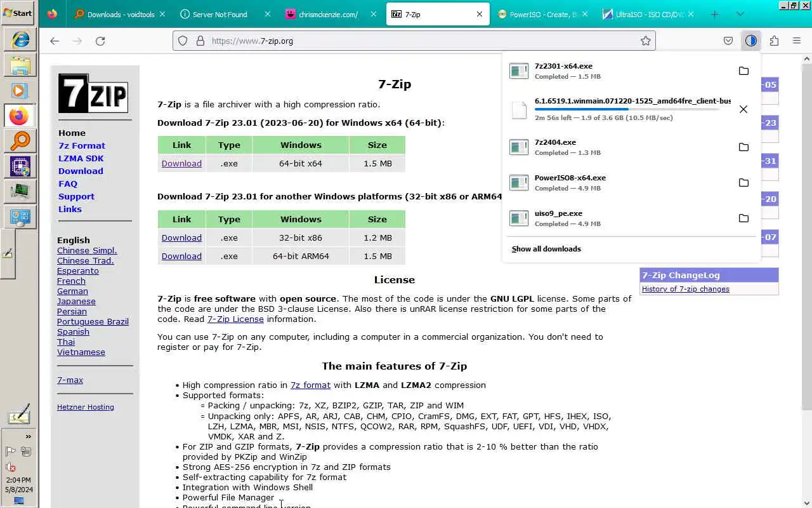Image resolution: width=812 pixels, height=508 pixels.
Task: Open the 7z Format sidebar link
Action: 82,145
